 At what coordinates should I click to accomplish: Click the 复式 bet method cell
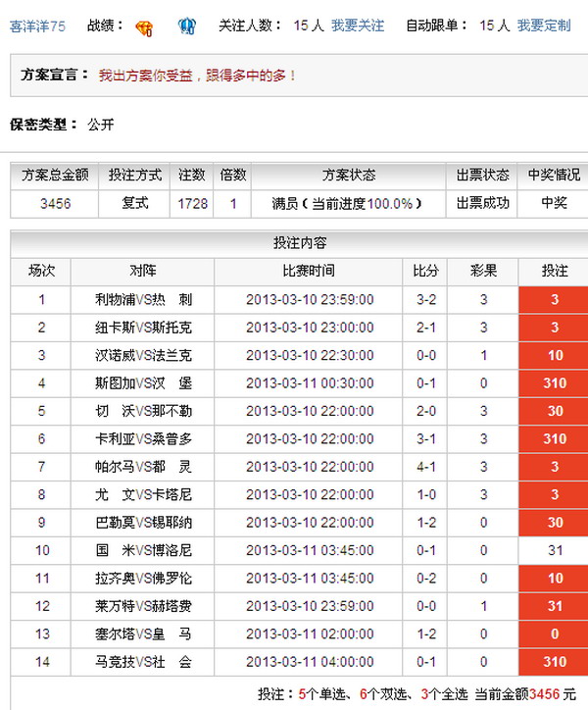[135, 203]
